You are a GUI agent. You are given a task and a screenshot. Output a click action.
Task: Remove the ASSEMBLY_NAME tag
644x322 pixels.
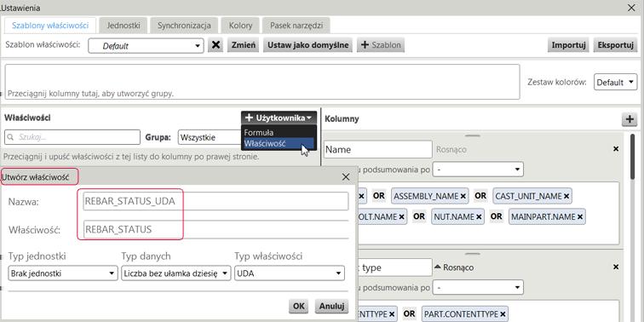pos(463,196)
